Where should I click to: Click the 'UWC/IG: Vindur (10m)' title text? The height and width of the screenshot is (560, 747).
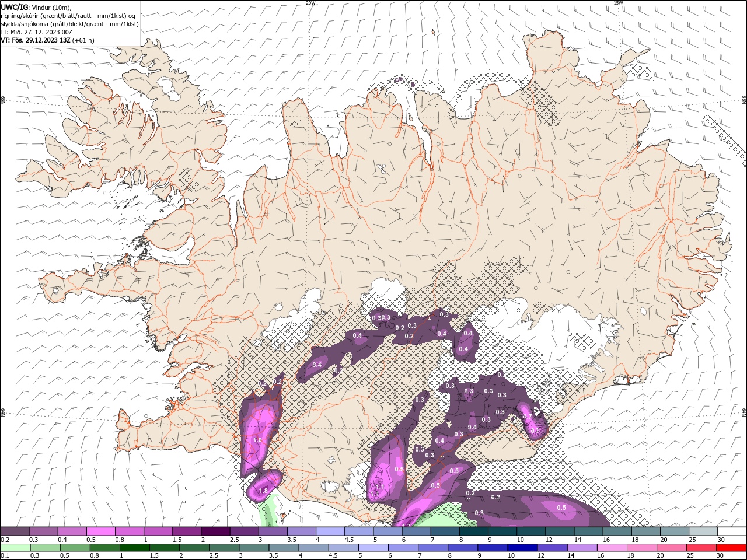click(x=36, y=7)
